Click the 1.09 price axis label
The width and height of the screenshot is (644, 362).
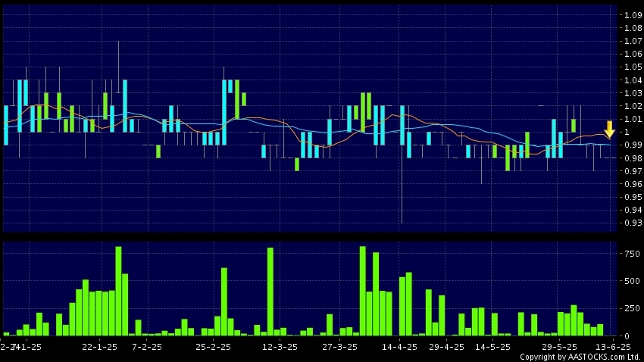coord(633,15)
